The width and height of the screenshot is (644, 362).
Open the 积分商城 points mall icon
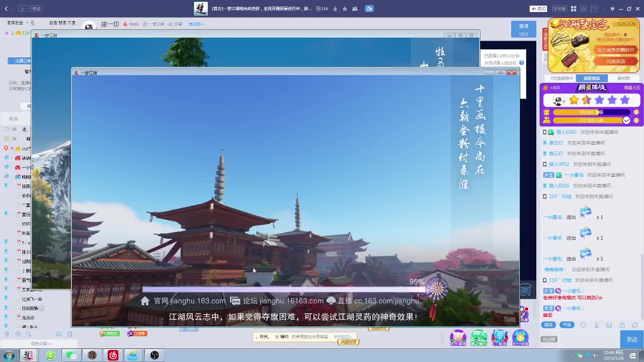520,338
